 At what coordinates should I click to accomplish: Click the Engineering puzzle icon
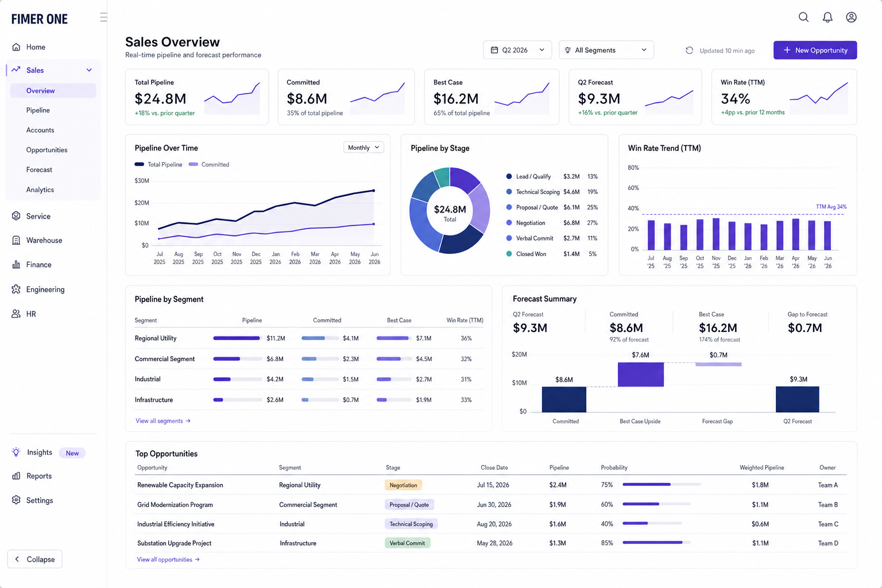click(16, 289)
